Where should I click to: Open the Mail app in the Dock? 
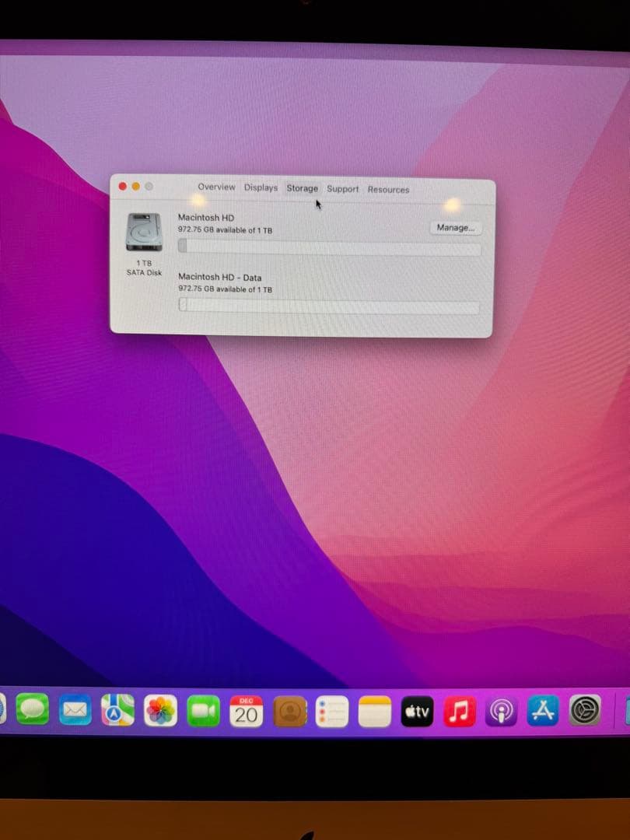point(75,710)
